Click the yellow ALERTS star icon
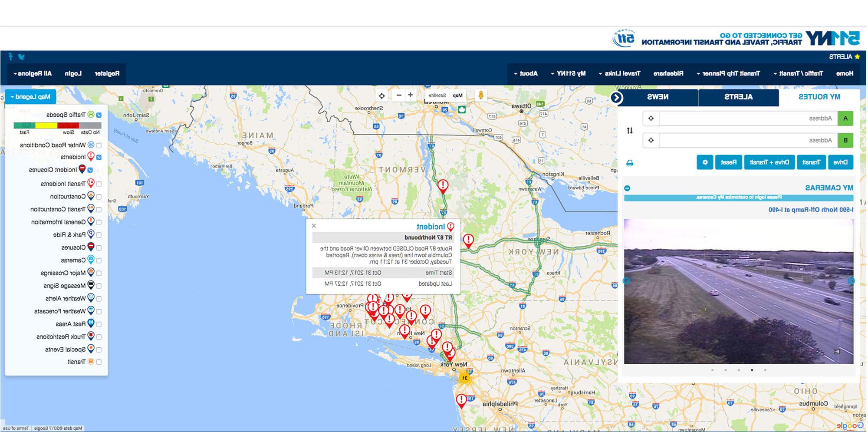 [857, 56]
